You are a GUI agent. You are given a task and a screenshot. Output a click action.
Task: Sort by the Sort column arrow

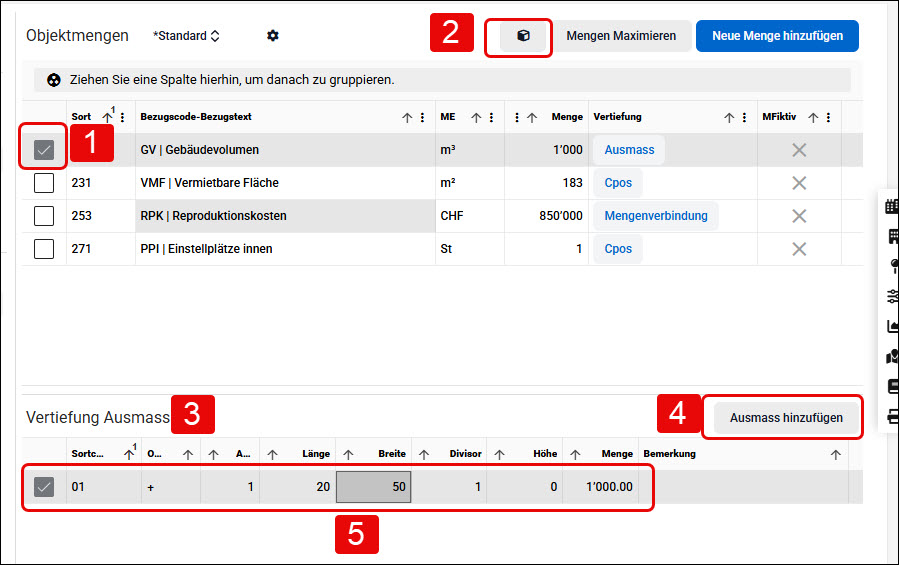click(x=107, y=117)
